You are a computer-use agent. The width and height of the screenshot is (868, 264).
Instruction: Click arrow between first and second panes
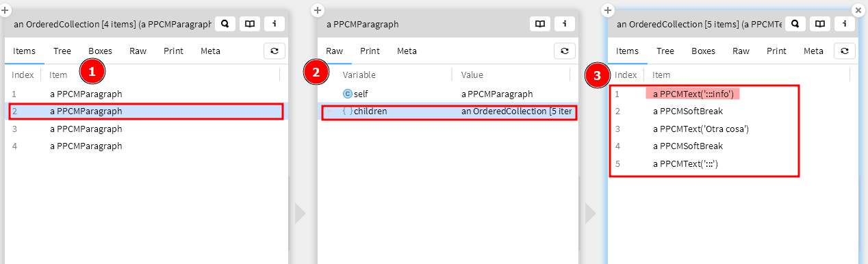tap(300, 213)
